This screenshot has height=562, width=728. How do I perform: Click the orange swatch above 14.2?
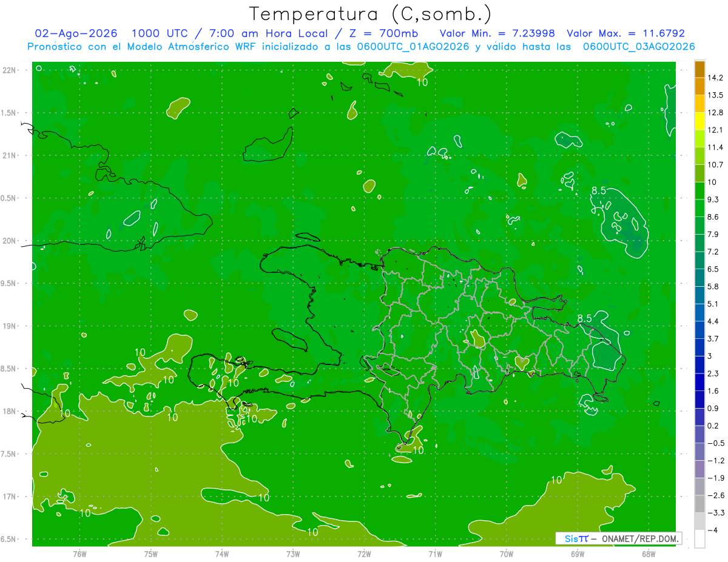pyautogui.click(x=699, y=70)
